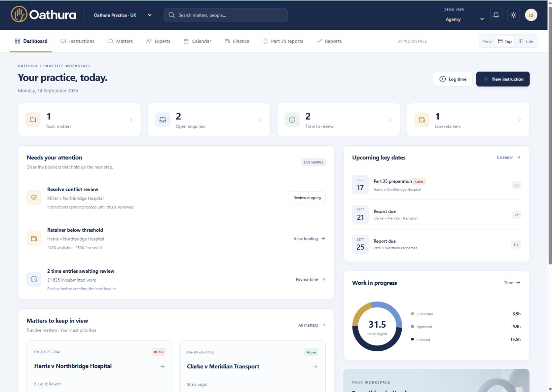Click the Time to review clock icon
The image size is (553, 392).
[x=292, y=120]
